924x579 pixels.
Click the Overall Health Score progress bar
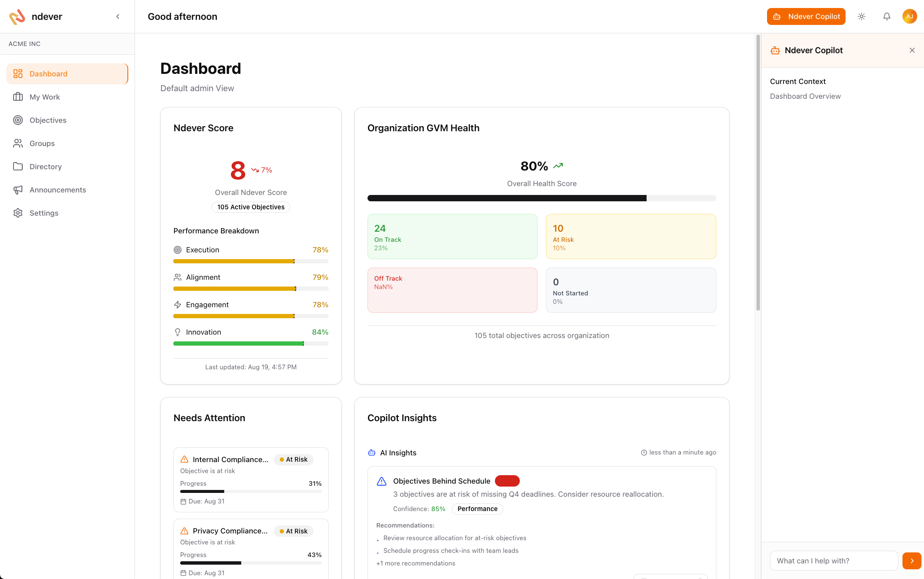[542, 198]
